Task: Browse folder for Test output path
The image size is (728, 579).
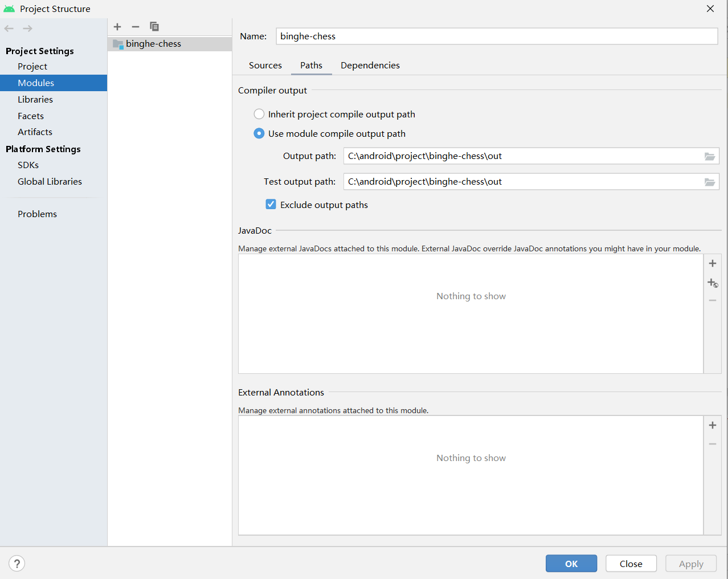Action: coord(710,182)
